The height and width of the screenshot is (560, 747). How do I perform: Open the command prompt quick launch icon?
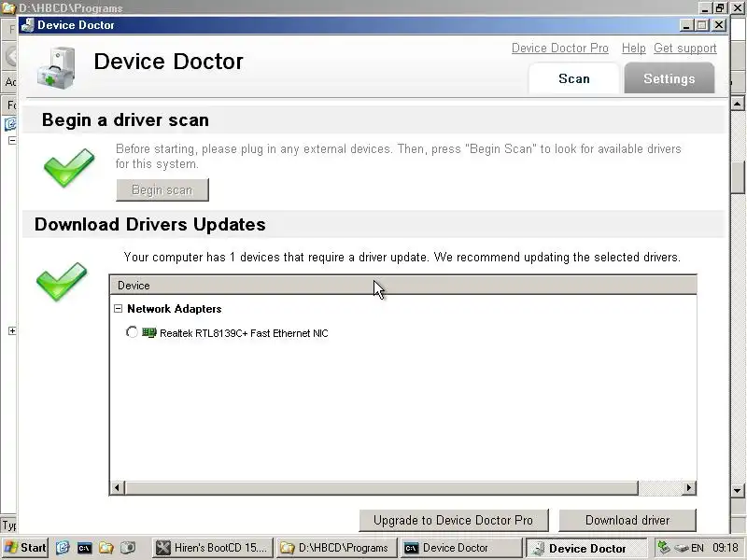pyautogui.click(x=84, y=548)
